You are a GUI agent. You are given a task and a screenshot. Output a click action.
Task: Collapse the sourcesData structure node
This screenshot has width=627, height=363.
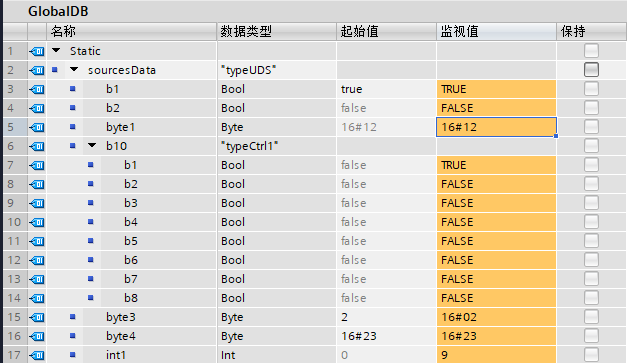click(74, 70)
